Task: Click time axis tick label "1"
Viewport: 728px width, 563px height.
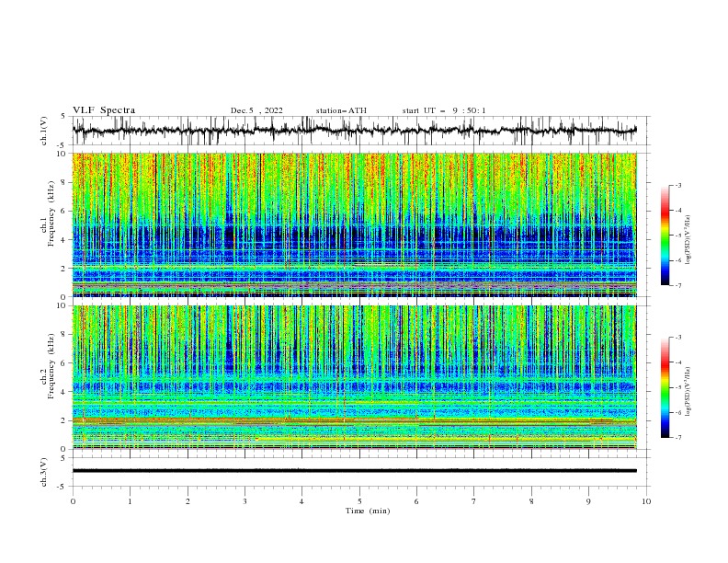Action: click(x=130, y=501)
